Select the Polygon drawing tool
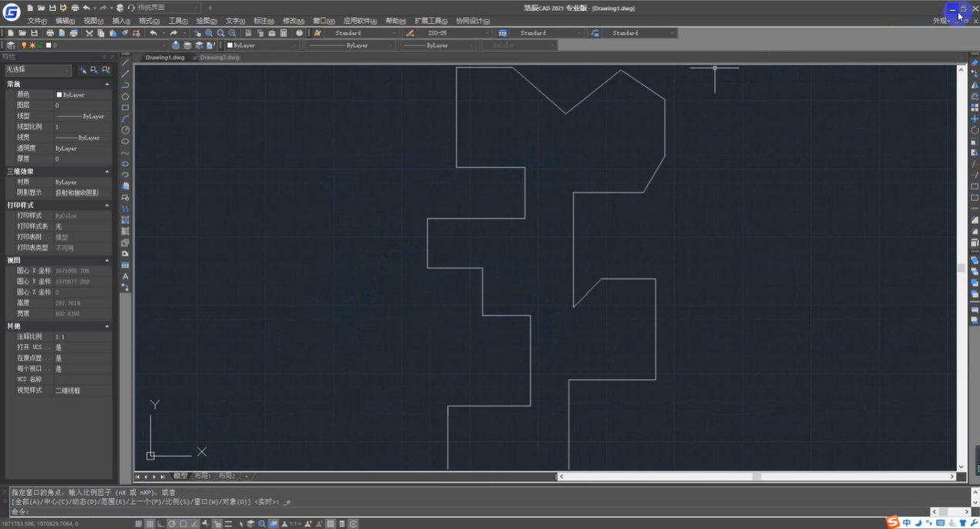Viewport: 980px width, 529px height. 126,97
